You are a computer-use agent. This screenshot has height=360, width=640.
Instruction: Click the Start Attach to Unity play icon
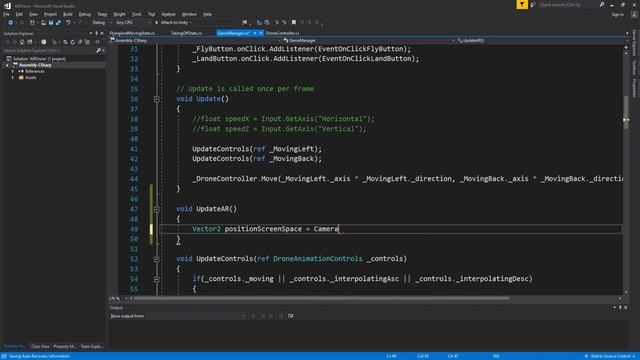[x=157, y=22]
